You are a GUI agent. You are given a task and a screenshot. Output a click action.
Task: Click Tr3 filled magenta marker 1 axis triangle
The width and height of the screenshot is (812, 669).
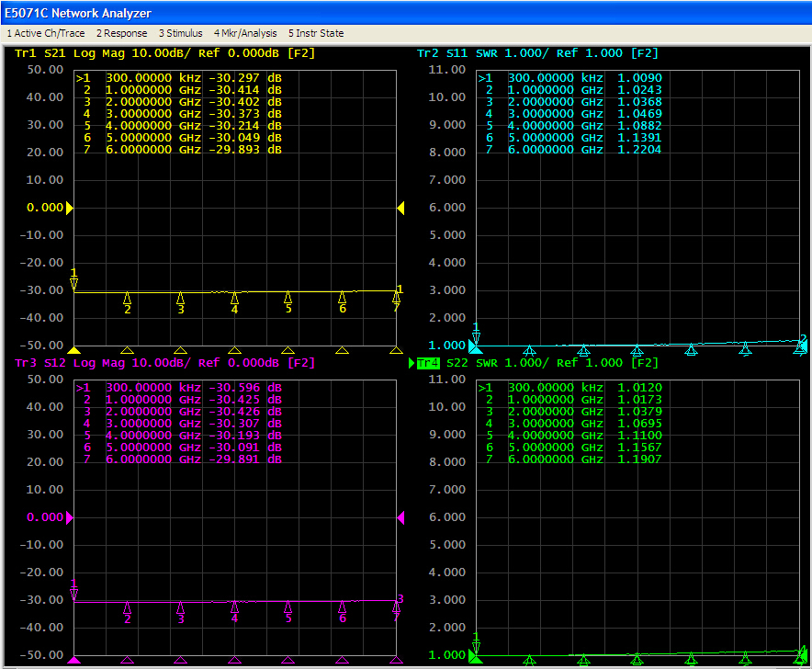(x=74, y=660)
